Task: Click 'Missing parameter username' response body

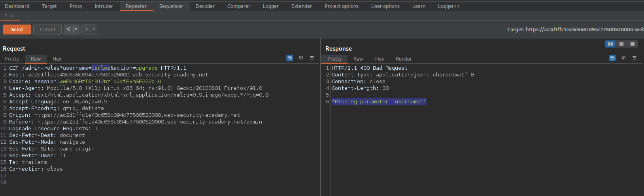Action: click(379, 101)
